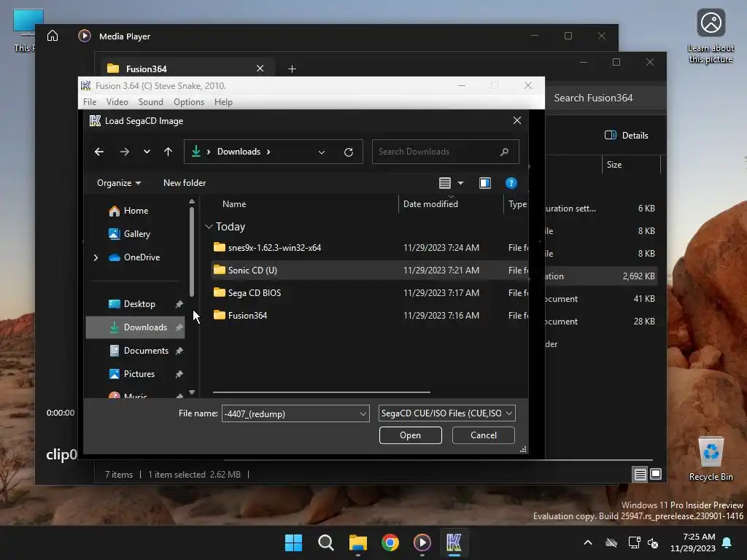Switch Explorer to details view icon
Image resolution: width=747 pixels, height=560 pixels.
(x=640, y=474)
